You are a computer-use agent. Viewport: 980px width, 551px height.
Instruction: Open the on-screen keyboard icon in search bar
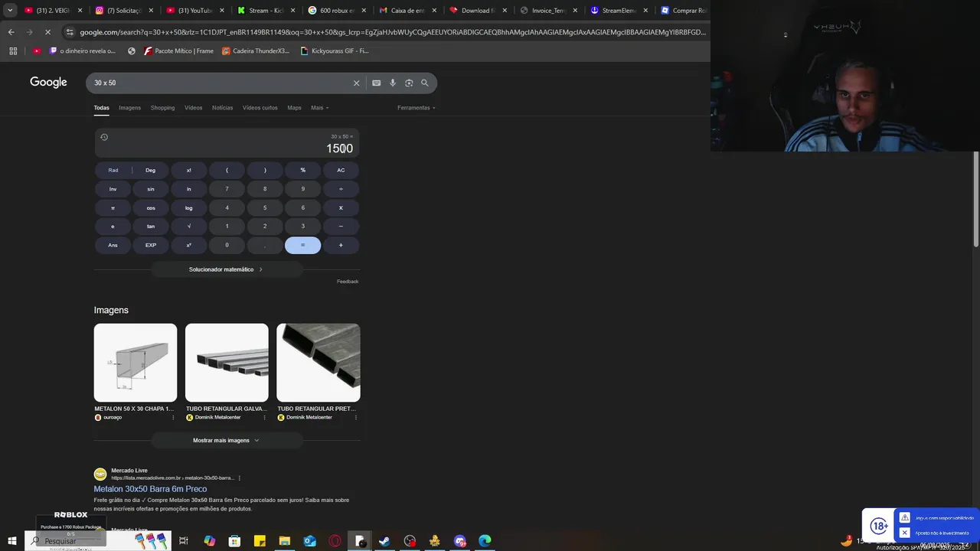pyautogui.click(x=376, y=83)
